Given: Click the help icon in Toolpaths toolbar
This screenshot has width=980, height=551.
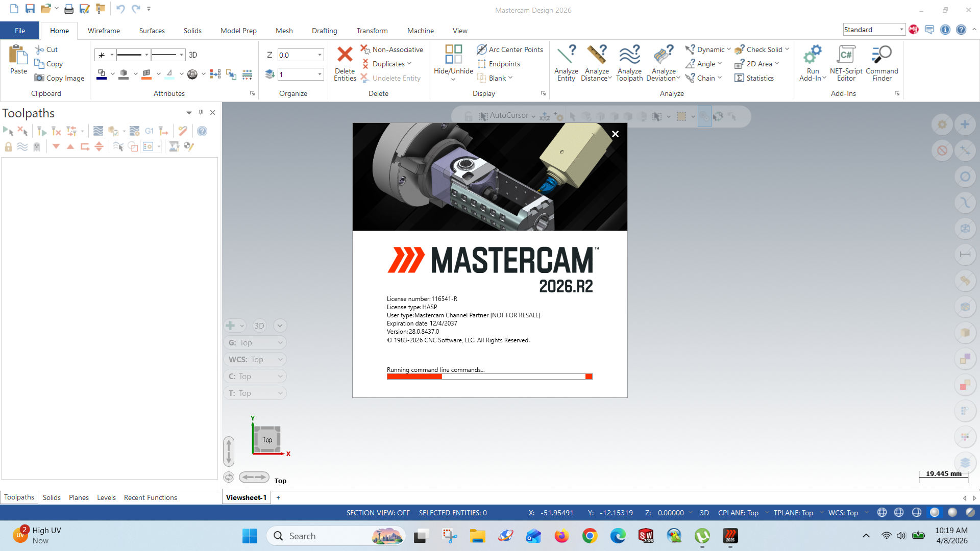Looking at the screenshot, I should (202, 131).
